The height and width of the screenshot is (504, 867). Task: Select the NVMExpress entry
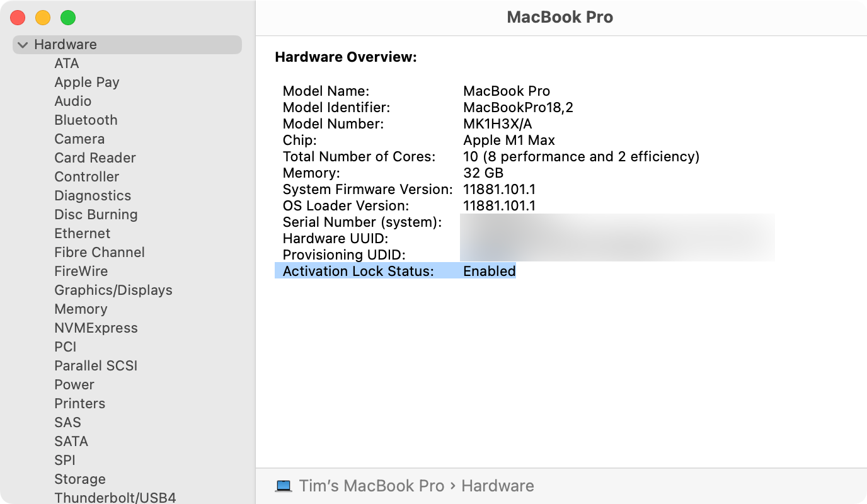96,328
